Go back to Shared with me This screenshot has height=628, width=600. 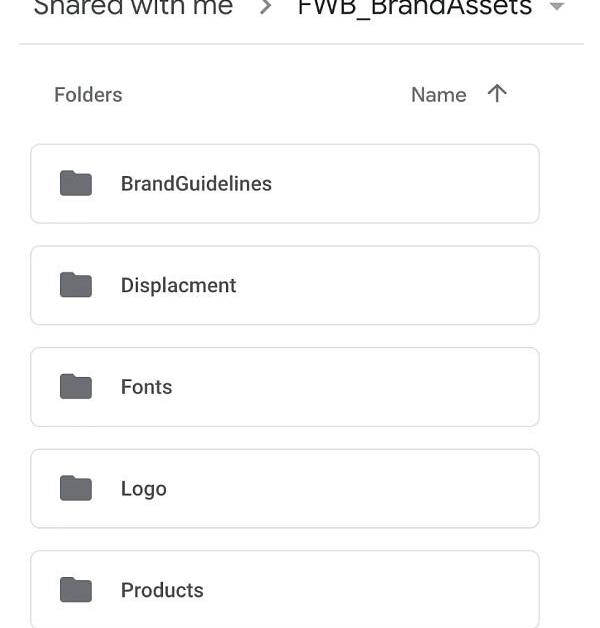pos(133,7)
